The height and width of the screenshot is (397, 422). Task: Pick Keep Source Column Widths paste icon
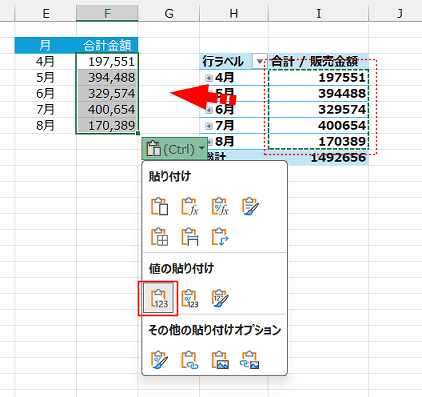pyautogui.click(x=190, y=237)
